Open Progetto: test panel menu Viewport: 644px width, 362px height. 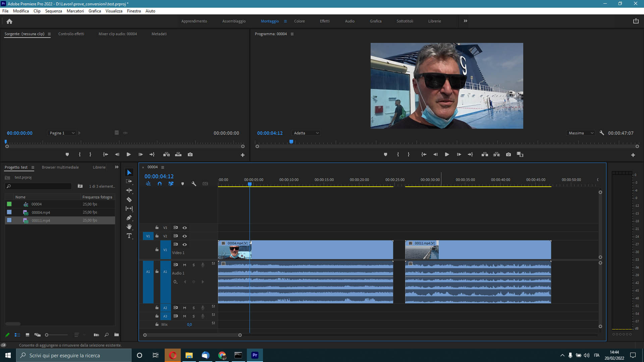(33, 167)
